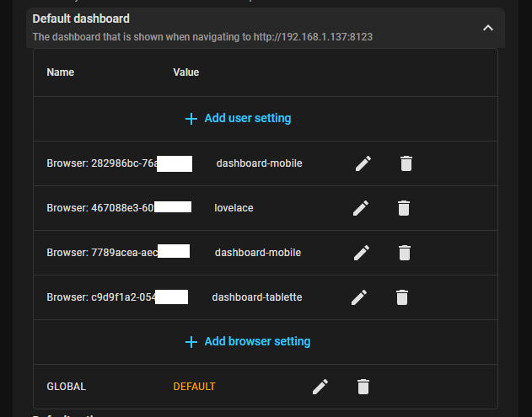This screenshot has width=532, height=417.
Task: Edit the GLOBAL default setting
Action: point(320,387)
